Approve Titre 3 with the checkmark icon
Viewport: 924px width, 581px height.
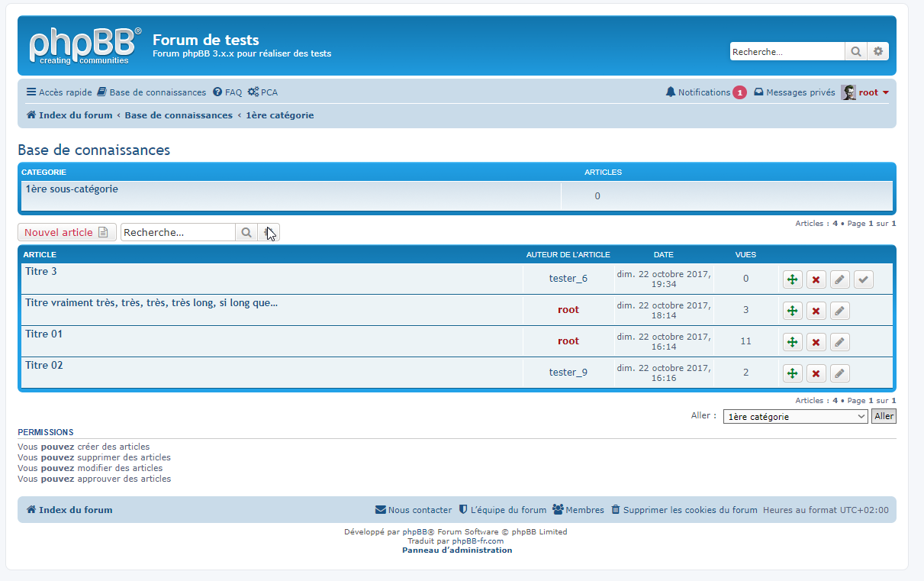click(x=863, y=279)
